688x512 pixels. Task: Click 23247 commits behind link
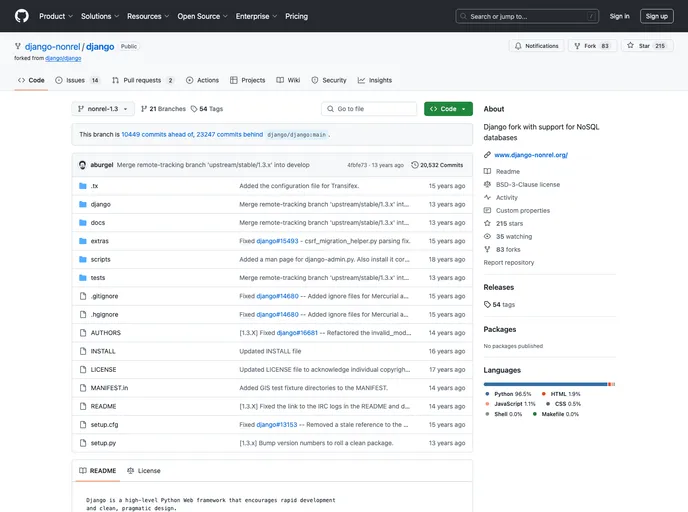[x=229, y=135]
